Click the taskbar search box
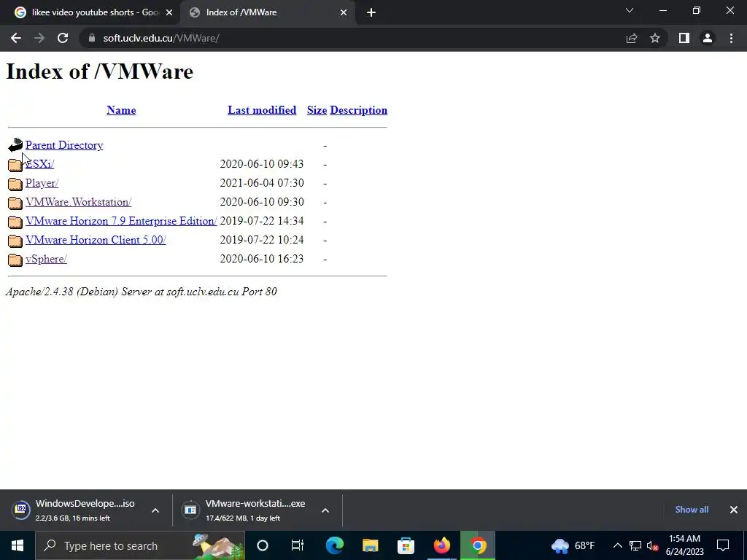 [140, 545]
